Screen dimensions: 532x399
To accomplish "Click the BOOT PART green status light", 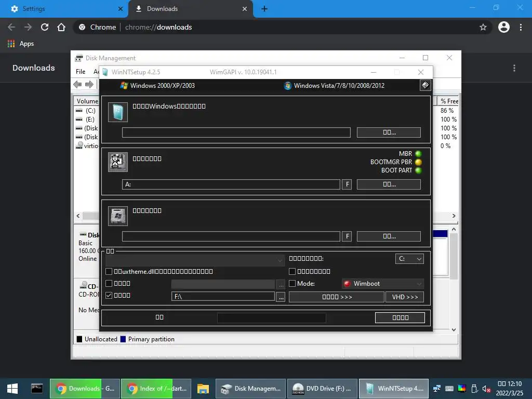I will (x=418, y=170).
